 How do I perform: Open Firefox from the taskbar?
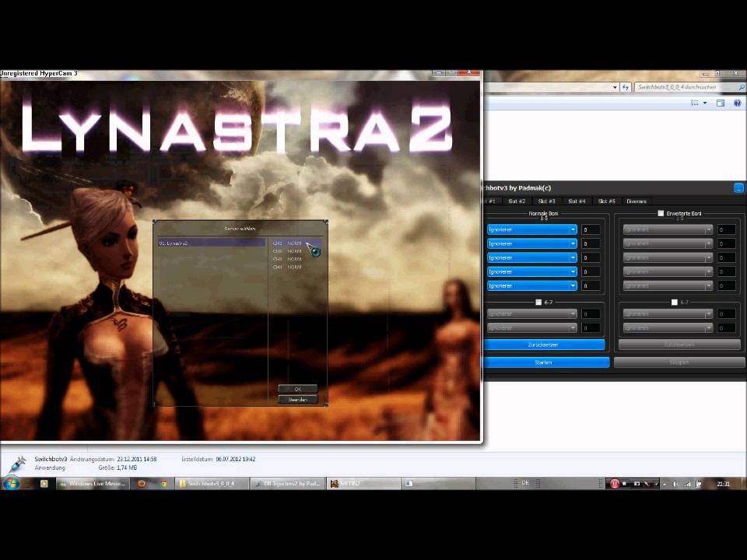pyautogui.click(x=142, y=483)
